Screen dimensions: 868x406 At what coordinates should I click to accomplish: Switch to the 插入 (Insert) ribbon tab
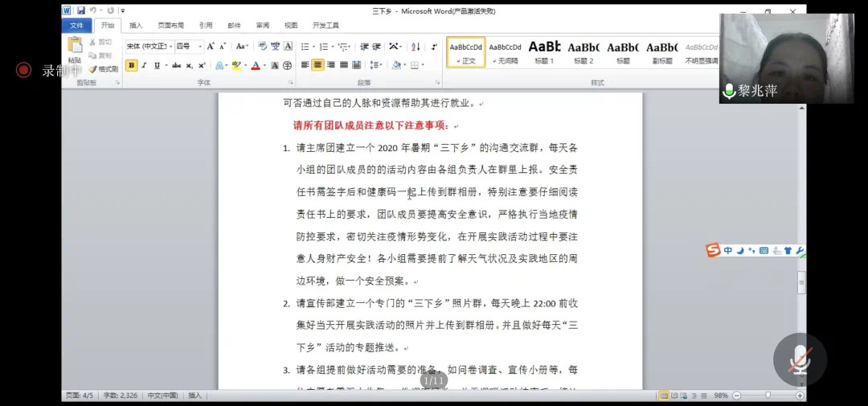136,26
